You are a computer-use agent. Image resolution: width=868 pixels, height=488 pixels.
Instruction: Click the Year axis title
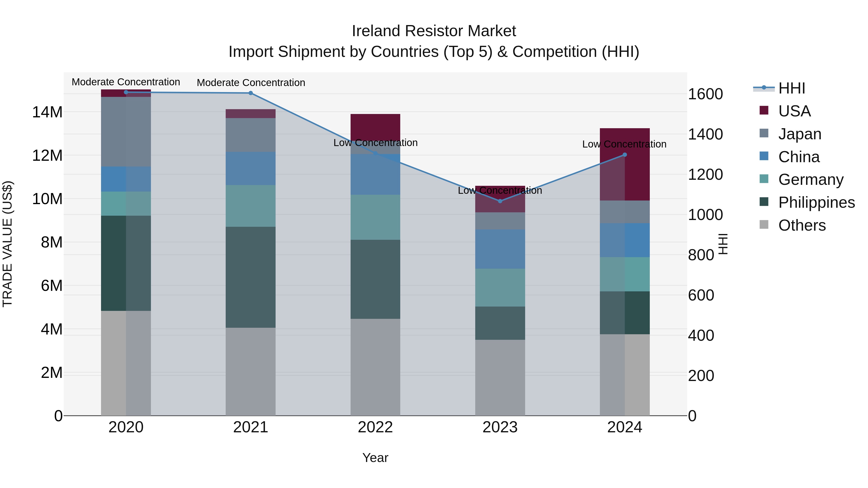[375, 458]
